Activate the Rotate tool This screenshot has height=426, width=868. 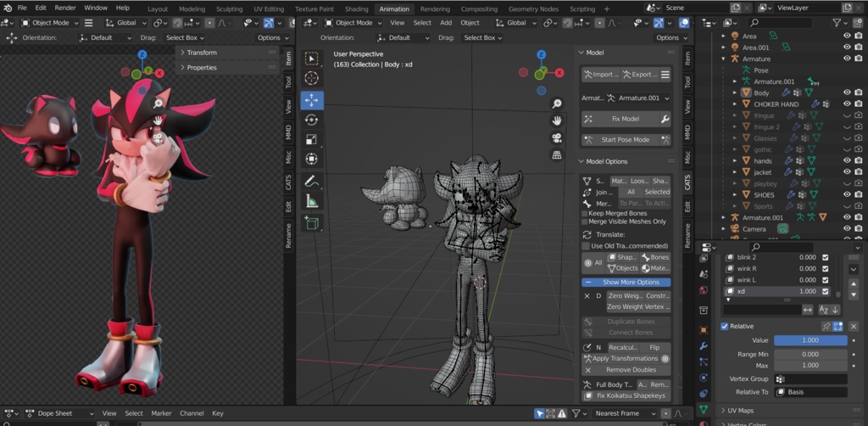[312, 121]
